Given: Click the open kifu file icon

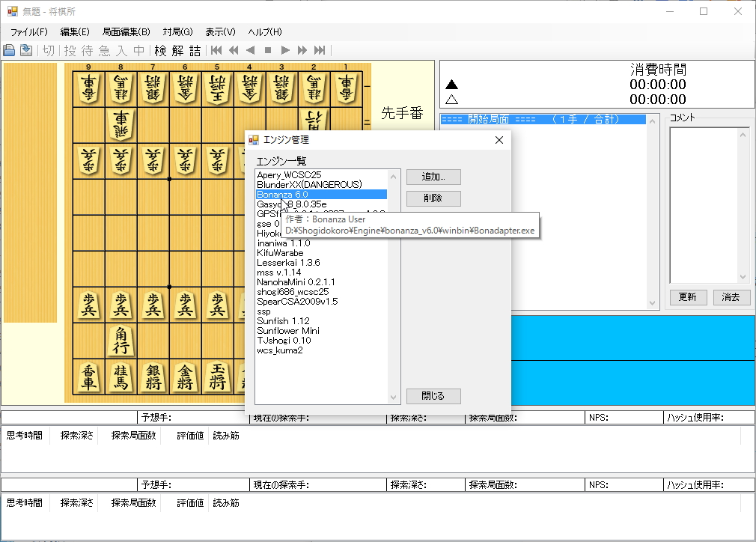Looking at the screenshot, I should click(25, 50).
